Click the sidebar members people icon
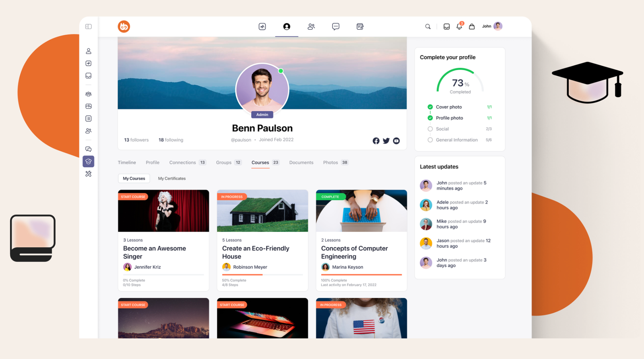Viewport: 644px width, 359px height. (89, 131)
